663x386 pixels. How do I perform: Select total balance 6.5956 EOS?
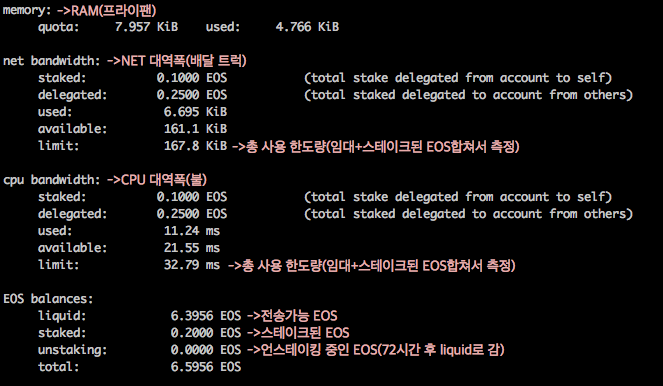point(206,367)
